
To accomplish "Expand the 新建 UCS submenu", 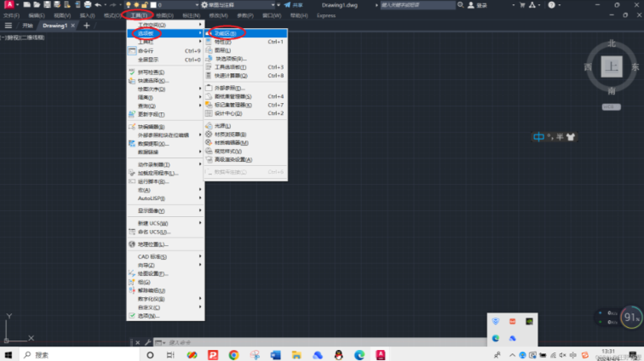I will (153, 222).
